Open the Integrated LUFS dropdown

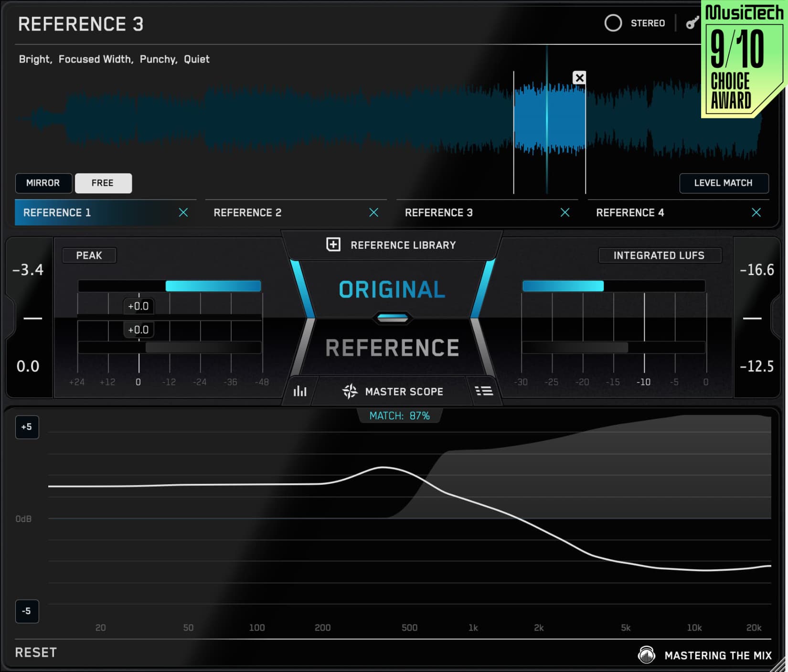tap(659, 256)
